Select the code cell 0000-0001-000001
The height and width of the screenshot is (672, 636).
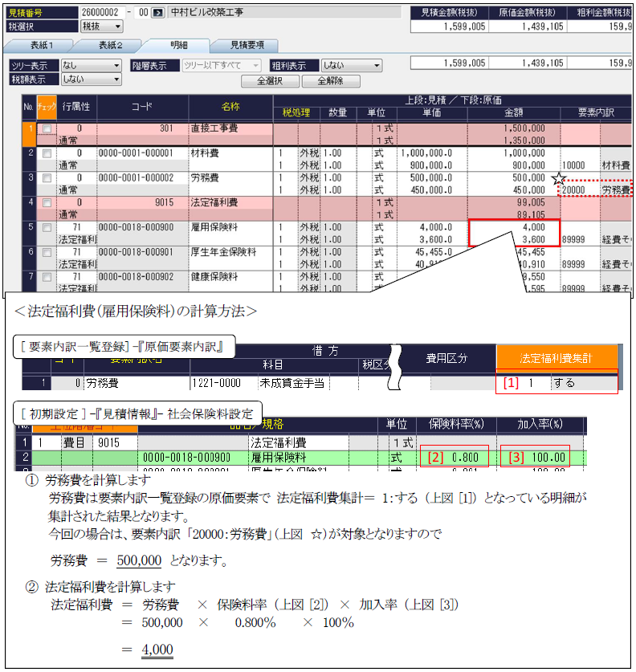point(143,153)
